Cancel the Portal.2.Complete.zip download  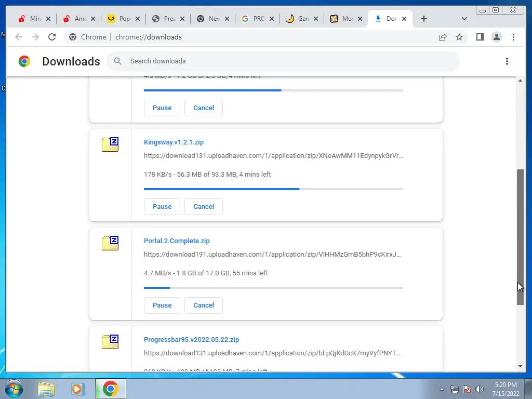(204, 305)
